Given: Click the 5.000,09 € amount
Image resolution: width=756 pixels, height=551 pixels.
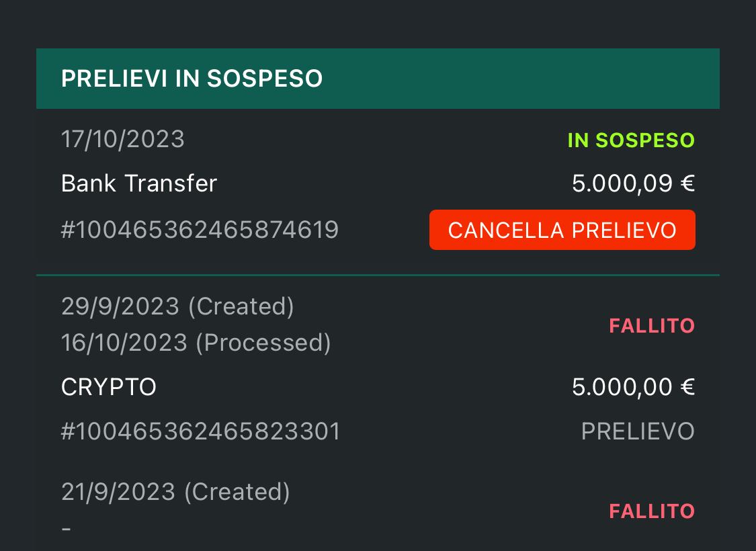Looking at the screenshot, I should [x=633, y=183].
